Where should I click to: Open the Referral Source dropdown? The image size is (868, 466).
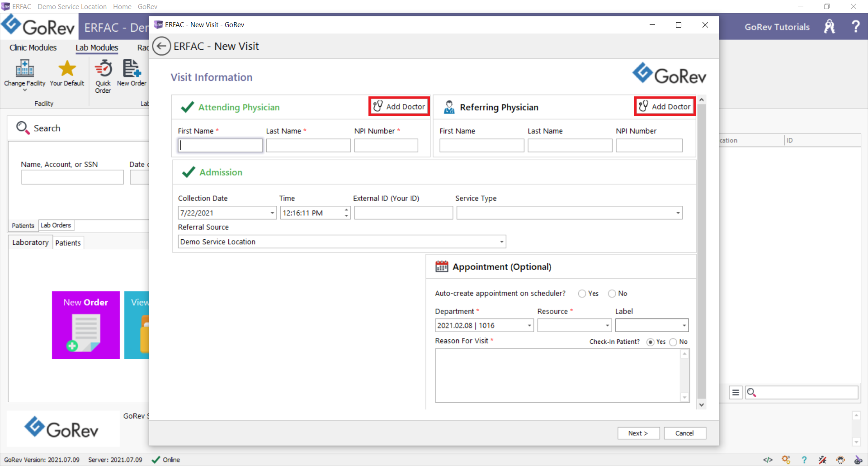click(x=501, y=242)
